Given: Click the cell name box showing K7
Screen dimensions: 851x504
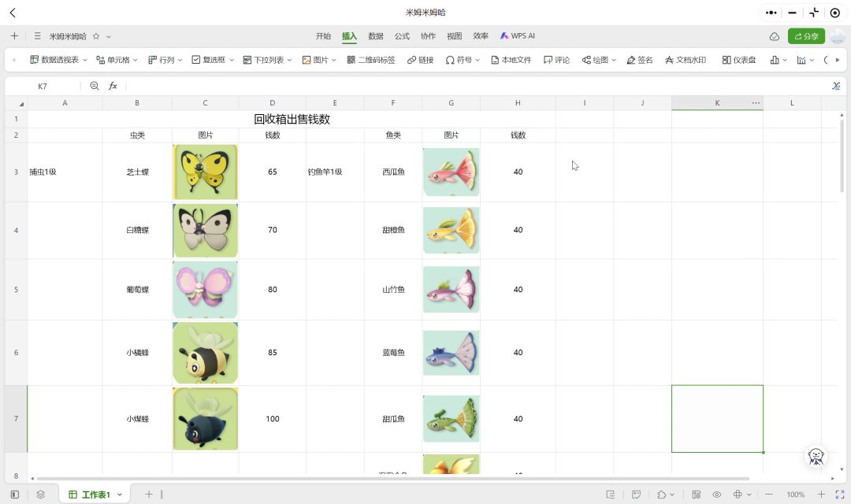Looking at the screenshot, I should pyautogui.click(x=43, y=86).
